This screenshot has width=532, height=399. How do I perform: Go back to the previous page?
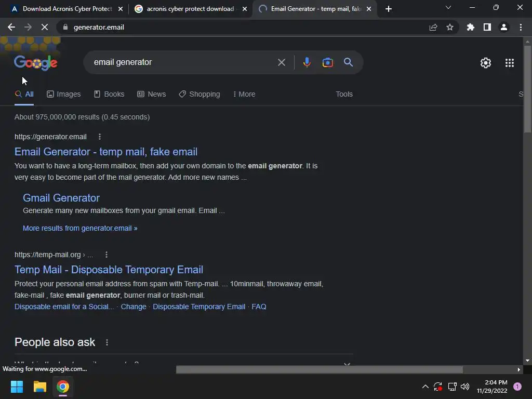coord(11,27)
